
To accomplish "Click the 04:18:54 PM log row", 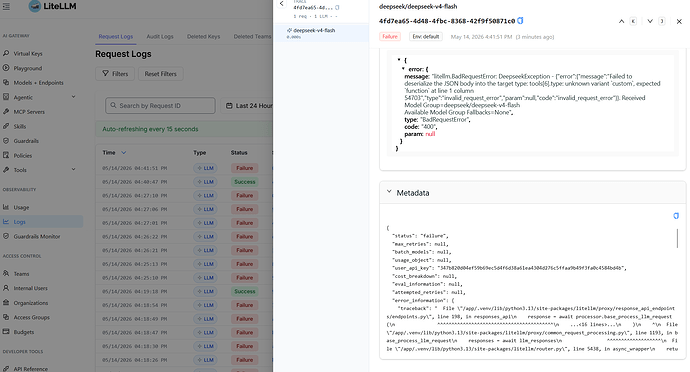I will 184,305.
